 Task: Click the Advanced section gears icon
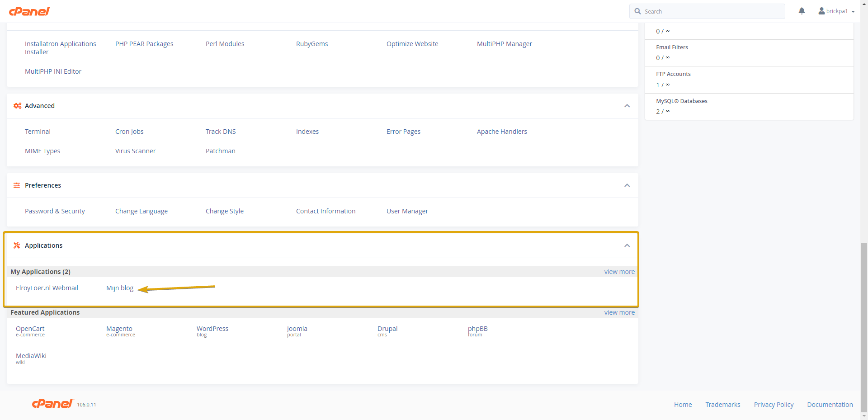[17, 106]
